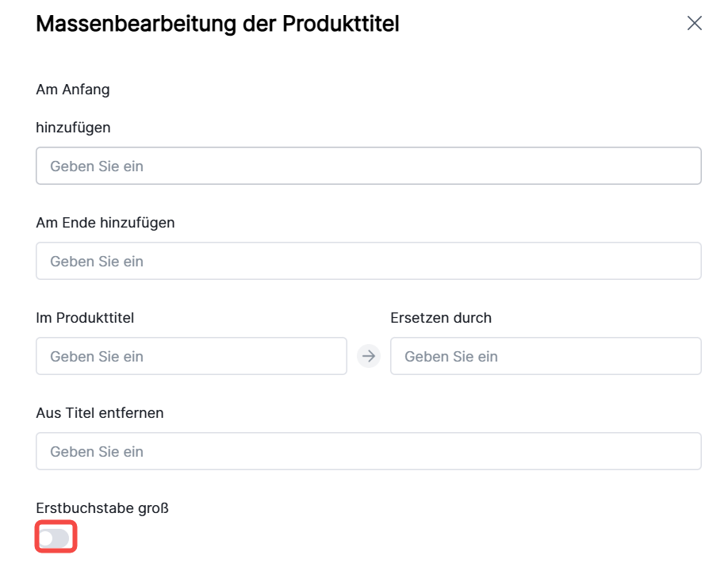Click the Aus Titel entfernen label
The width and height of the screenshot is (728, 578).
100,413
